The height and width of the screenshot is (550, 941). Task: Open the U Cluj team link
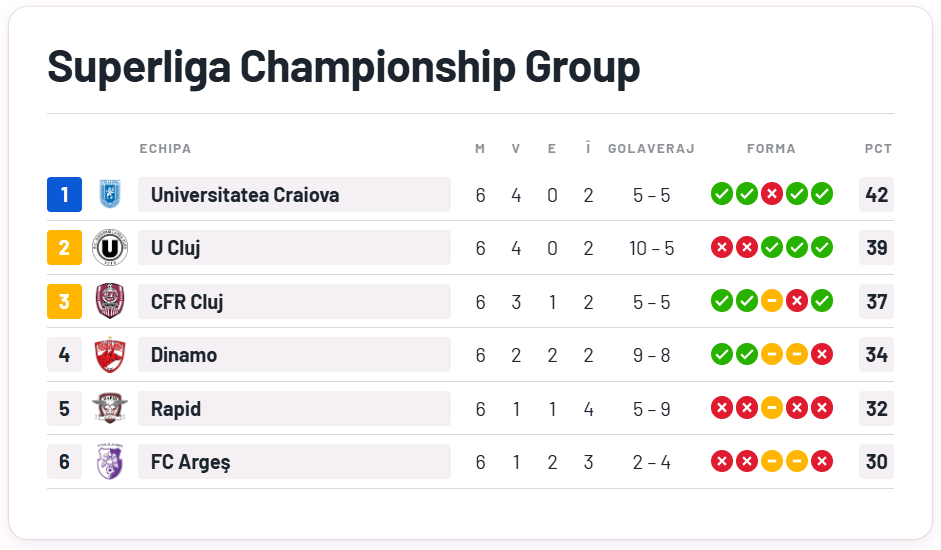(x=176, y=248)
